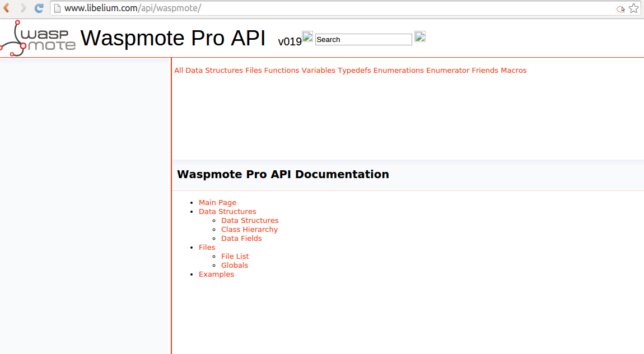This screenshot has width=644, height=354.
Task: Open top-level Data Structures link
Action: pos(227,212)
